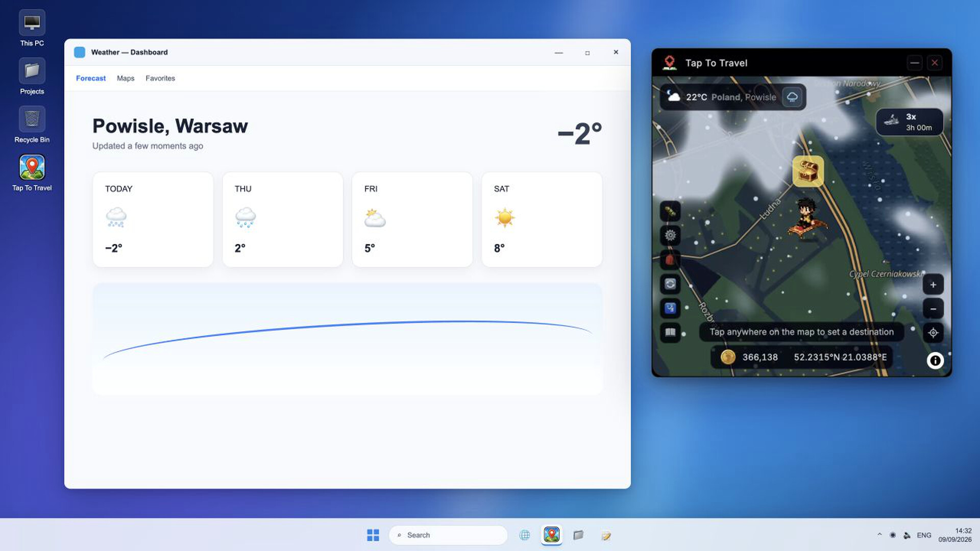Expand the system tray hidden icons chevron
Image resolution: width=980 pixels, height=551 pixels.
879,535
